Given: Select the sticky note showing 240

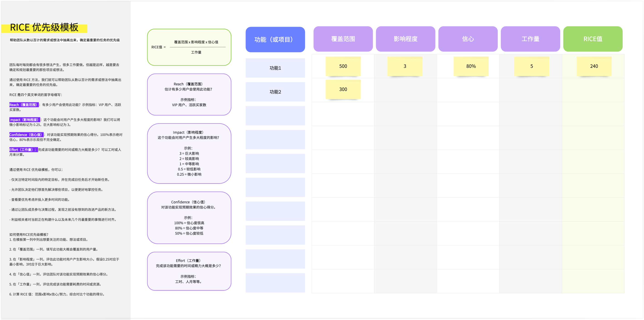Looking at the screenshot, I should (x=594, y=66).
